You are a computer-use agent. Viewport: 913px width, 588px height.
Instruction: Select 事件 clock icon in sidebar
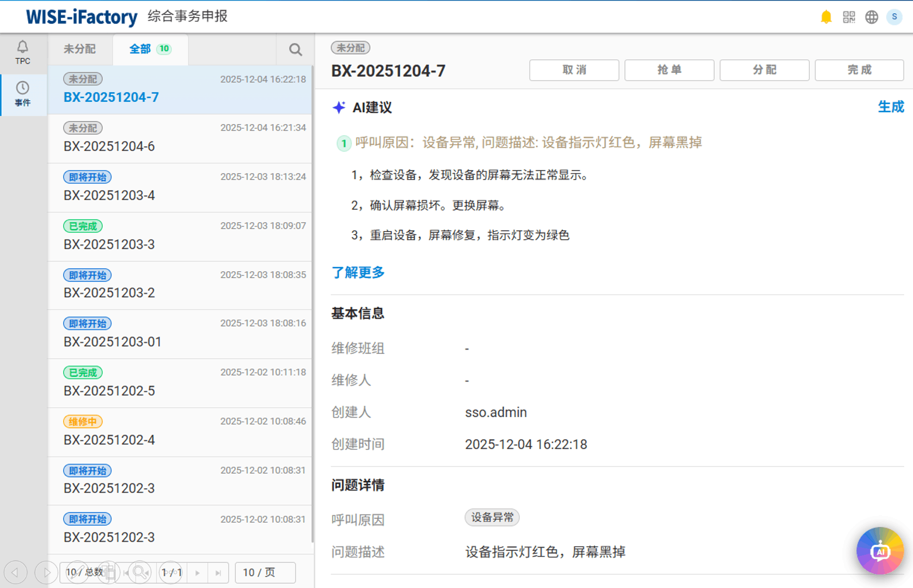tap(23, 94)
